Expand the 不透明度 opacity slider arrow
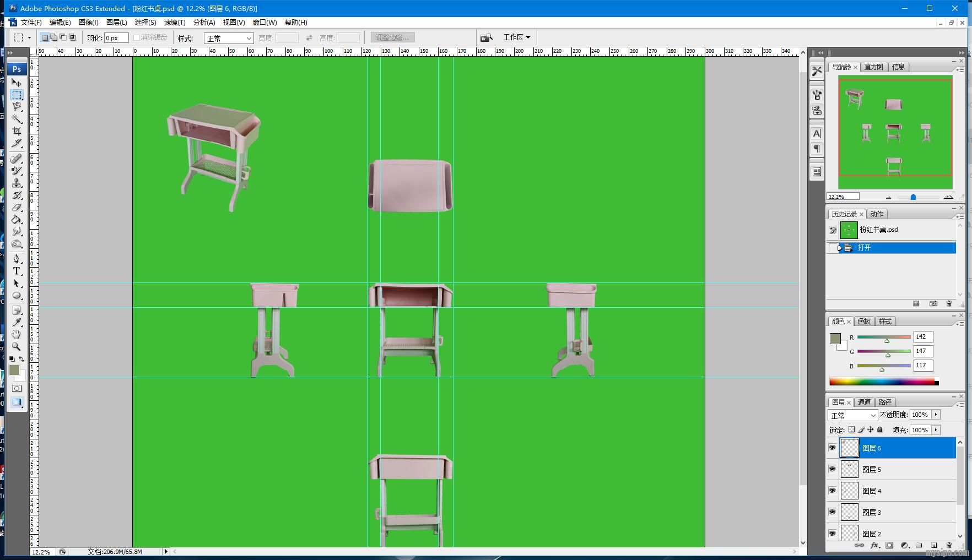The height and width of the screenshot is (560, 972). coord(936,415)
